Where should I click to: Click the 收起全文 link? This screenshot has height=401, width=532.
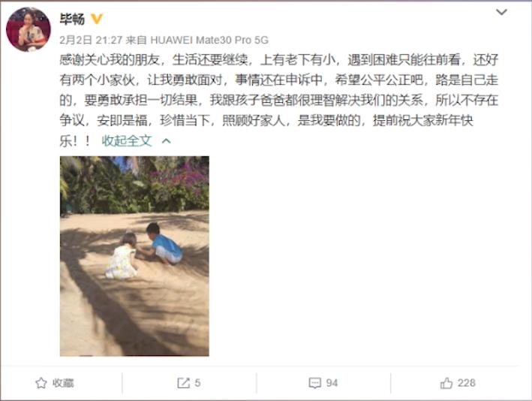click(127, 140)
